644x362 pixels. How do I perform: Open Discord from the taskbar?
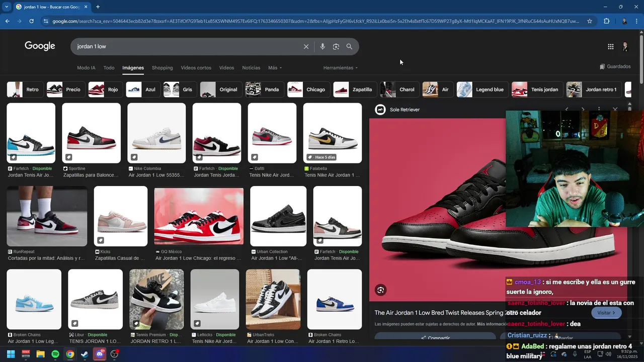tap(100, 354)
